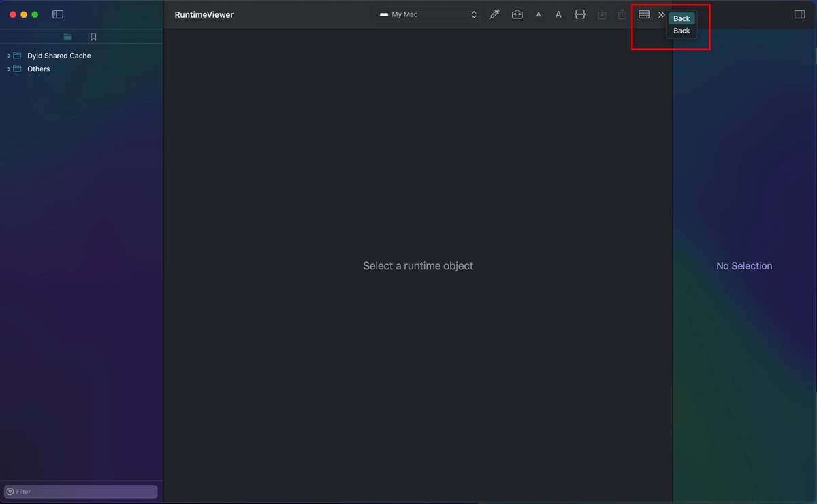Click the Filter search field
This screenshot has height=504, width=817.
[x=81, y=491]
